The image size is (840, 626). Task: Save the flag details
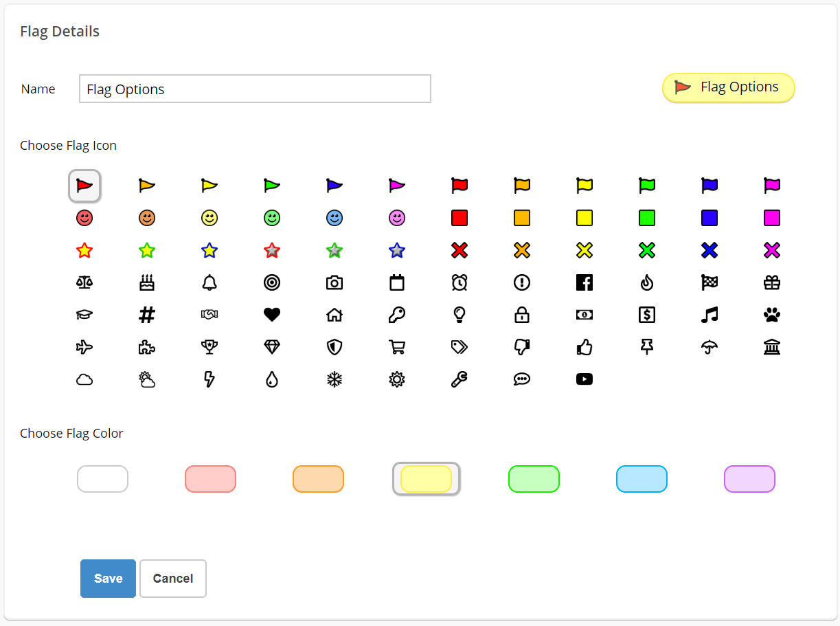click(108, 579)
